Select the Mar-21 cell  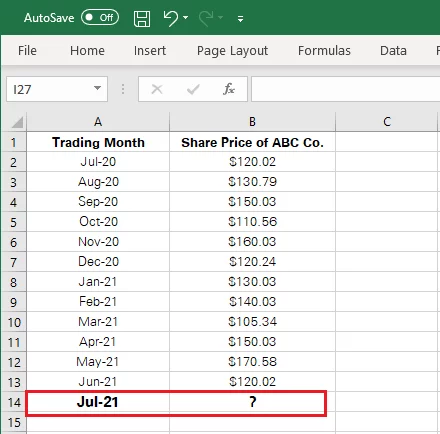coord(98,322)
